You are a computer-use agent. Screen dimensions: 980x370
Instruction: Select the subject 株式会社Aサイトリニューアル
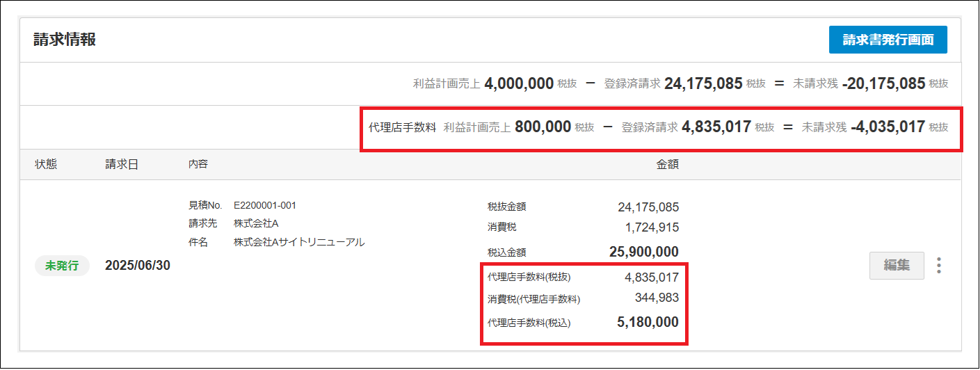pos(299,242)
